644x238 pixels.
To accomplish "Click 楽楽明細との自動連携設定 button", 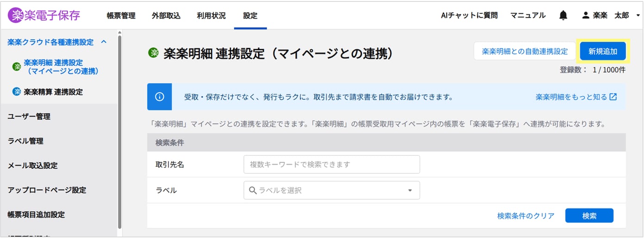I will (525, 51).
